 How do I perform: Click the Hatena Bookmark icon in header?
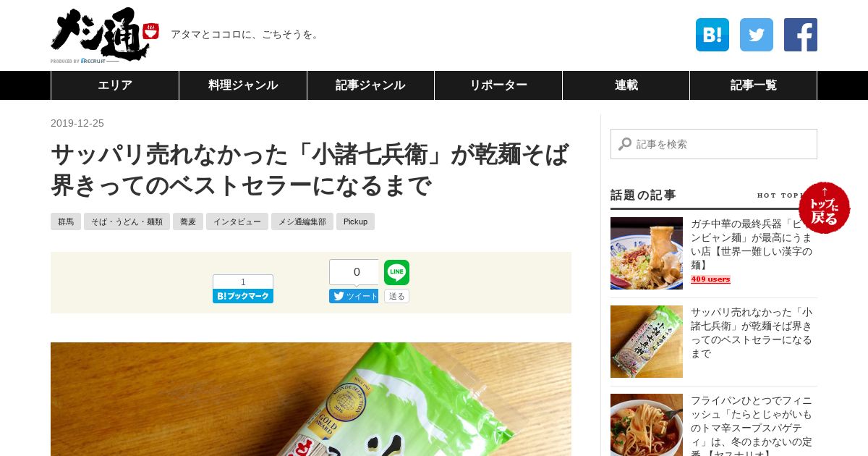point(712,35)
